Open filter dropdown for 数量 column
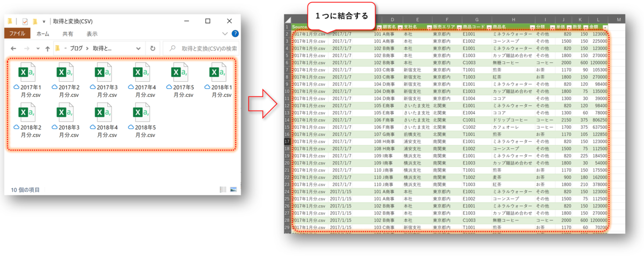This screenshot has height=265, width=644. point(586,26)
